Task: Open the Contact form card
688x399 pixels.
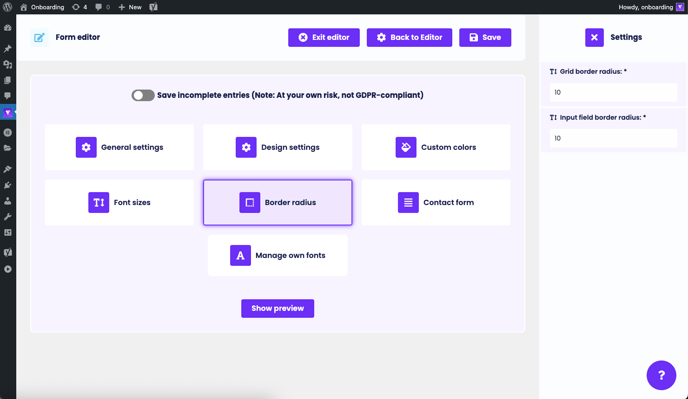Action: pyautogui.click(x=436, y=202)
